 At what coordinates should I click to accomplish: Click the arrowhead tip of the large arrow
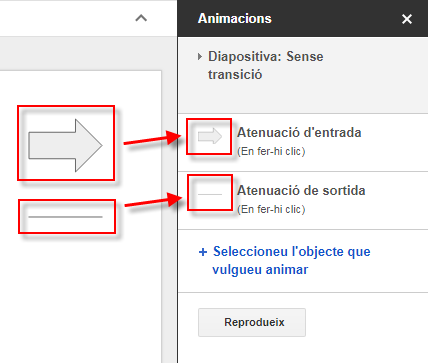[99, 145]
